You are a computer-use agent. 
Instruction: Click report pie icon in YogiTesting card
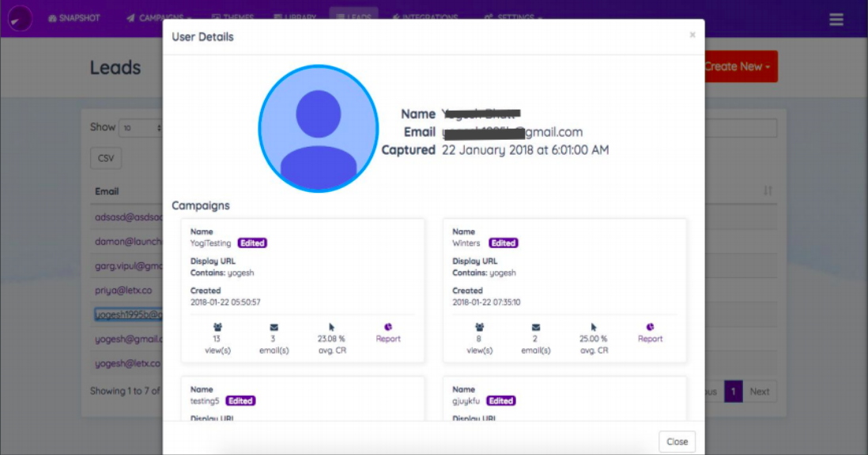[388, 327]
